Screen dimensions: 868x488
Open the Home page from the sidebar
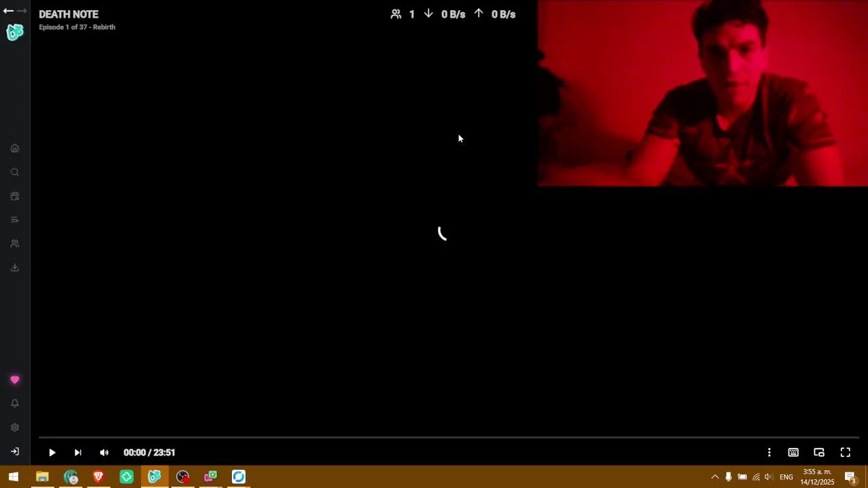(15, 148)
